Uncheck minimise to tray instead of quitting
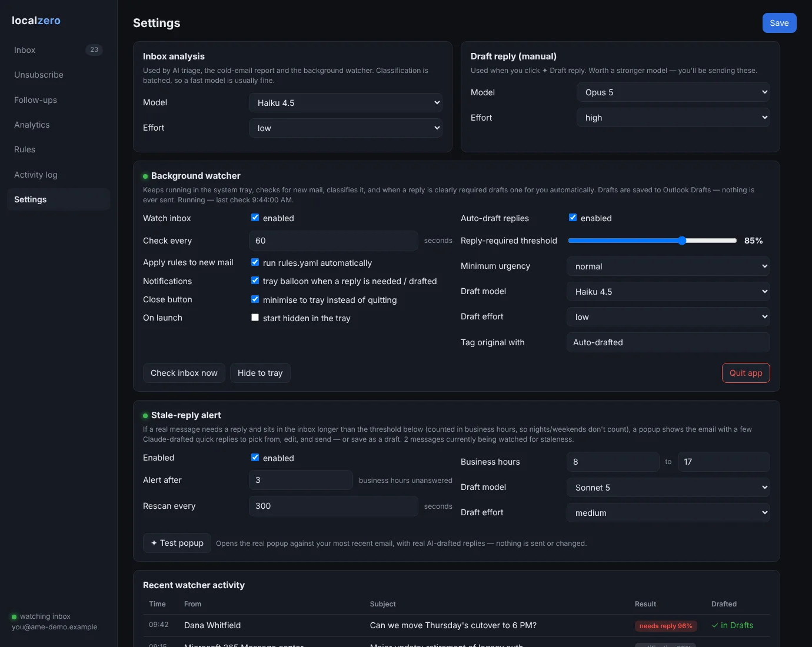 coord(255,299)
